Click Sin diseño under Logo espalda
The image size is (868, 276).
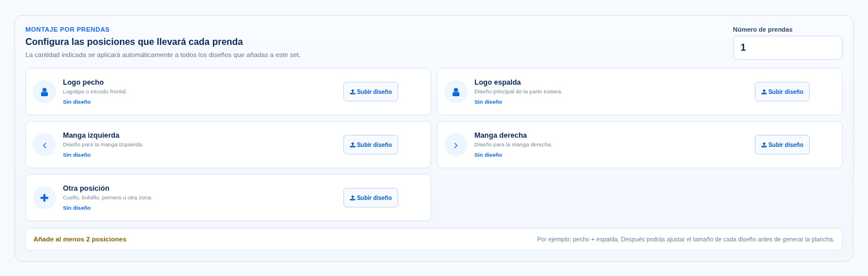tap(488, 102)
